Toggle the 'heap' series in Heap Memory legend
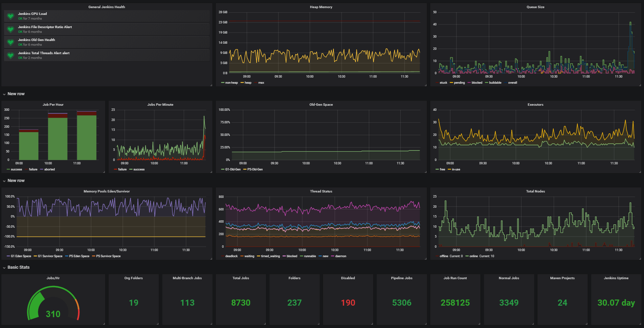The width and height of the screenshot is (644, 328). pyautogui.click(x=248, y=83)
